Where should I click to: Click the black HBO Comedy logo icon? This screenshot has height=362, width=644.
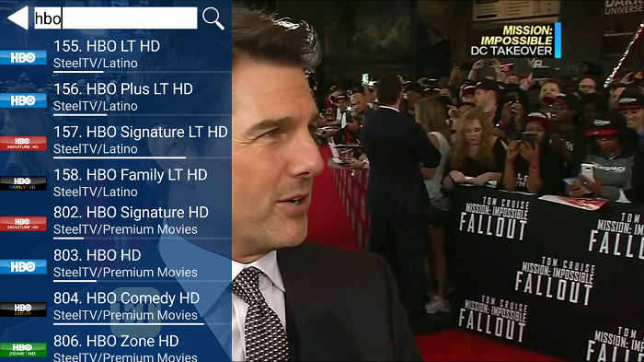coord(23,309)
